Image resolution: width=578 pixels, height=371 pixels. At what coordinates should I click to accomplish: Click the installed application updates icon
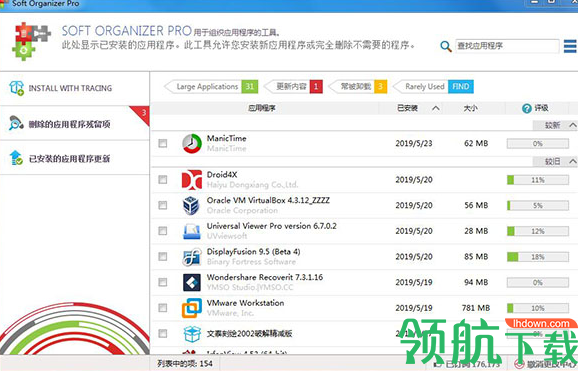[16, 158]
